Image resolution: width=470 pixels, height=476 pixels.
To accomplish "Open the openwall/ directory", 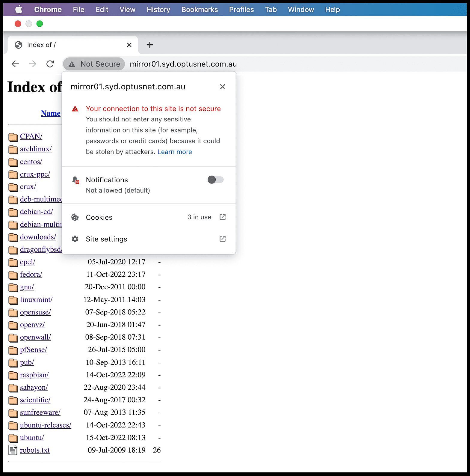I will [35, 337].
